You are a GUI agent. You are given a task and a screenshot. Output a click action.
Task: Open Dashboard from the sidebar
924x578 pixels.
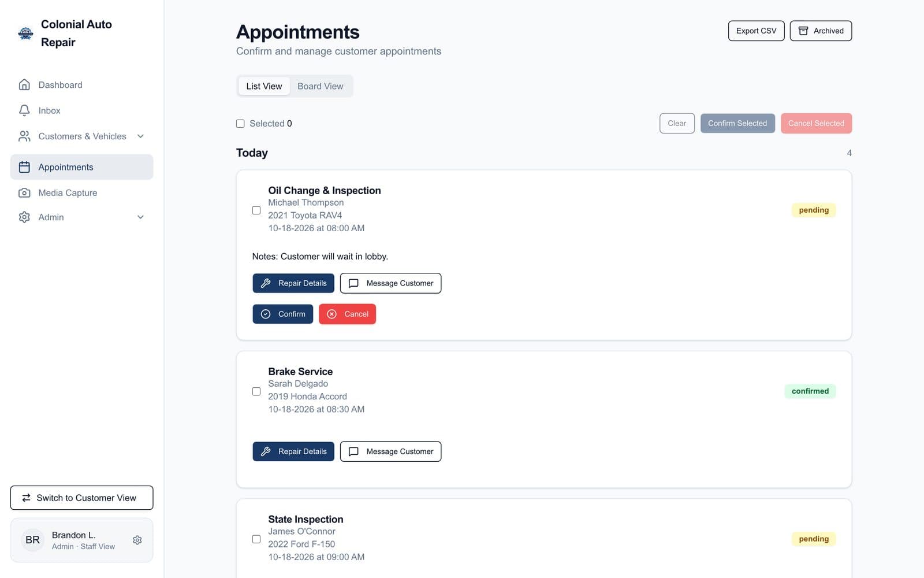coord(81,85)
